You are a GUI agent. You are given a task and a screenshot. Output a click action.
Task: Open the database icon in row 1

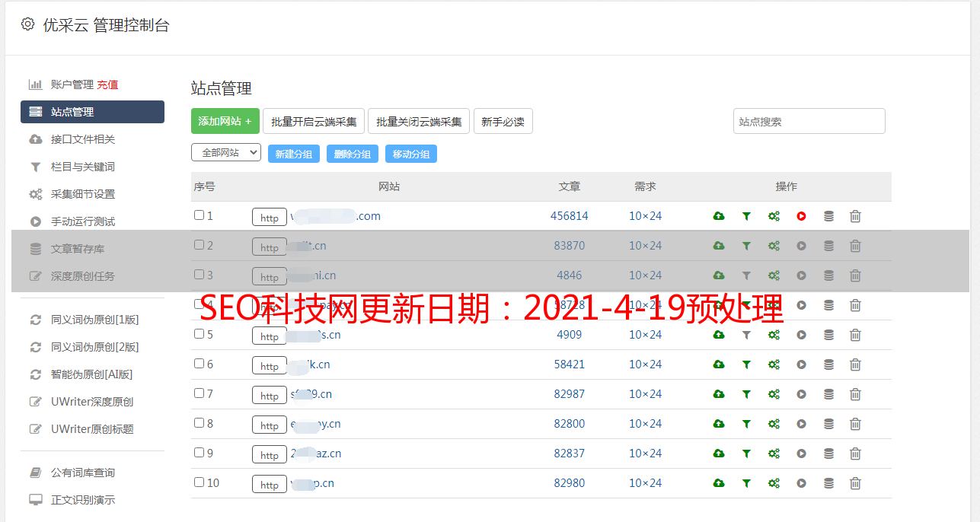[828, 216]
